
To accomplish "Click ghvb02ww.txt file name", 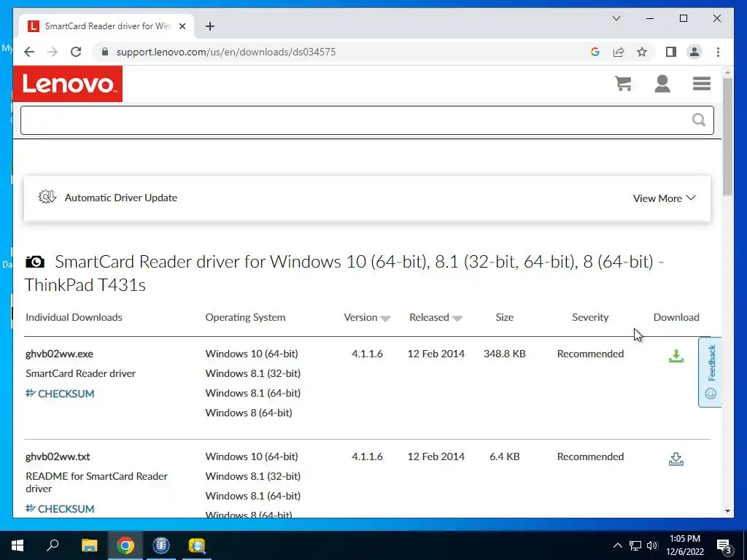I will tap(58, 456).
